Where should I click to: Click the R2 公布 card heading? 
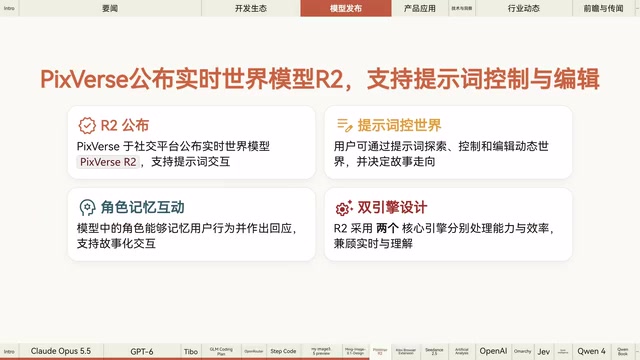[125, 125]
